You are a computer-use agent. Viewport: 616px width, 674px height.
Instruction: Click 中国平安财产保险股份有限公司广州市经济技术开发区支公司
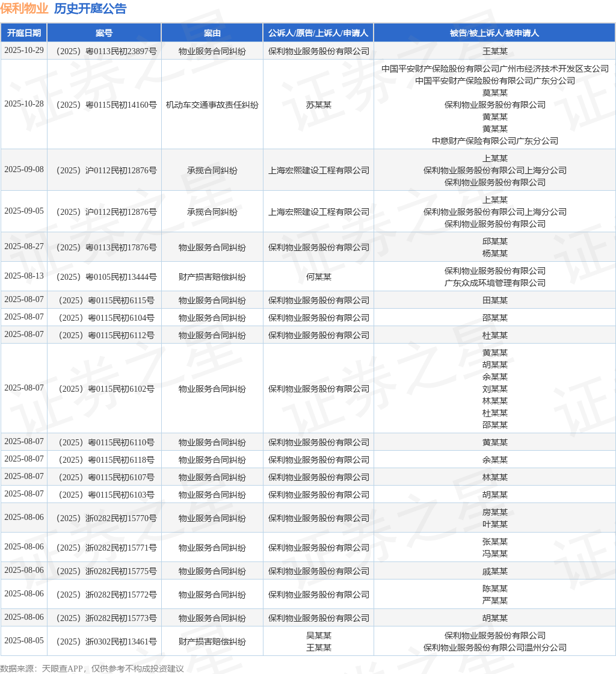pyautogui.click(x=495, y=69)
